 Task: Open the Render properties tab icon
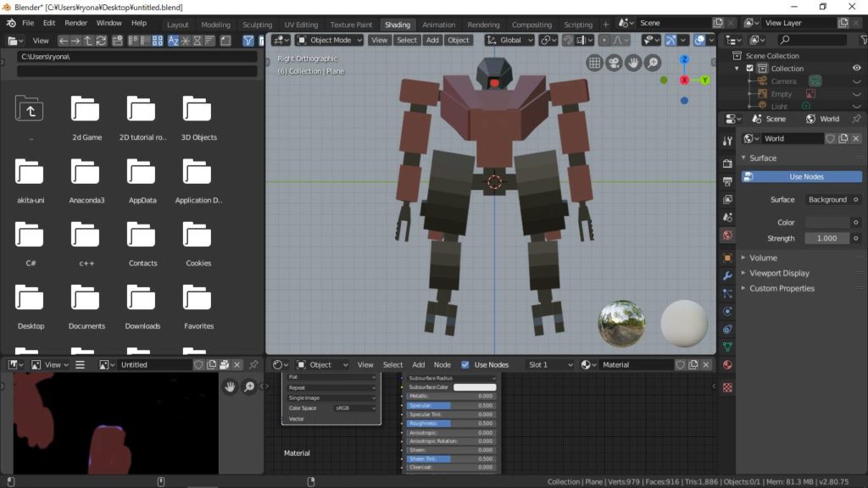click(x=727, y=164)
